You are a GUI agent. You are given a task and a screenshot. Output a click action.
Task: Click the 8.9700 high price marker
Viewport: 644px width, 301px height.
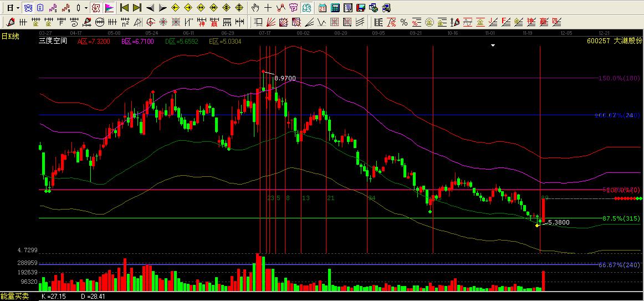point(285,79)
